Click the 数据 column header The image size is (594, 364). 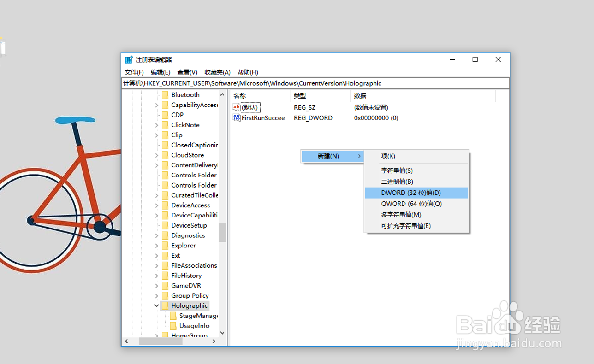423,96
